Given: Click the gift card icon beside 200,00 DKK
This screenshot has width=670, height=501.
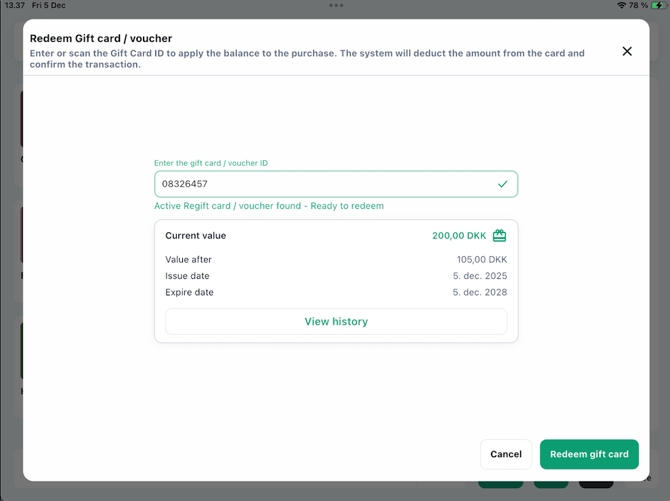Looking at the screenshot, I should (x=499, y=236).
